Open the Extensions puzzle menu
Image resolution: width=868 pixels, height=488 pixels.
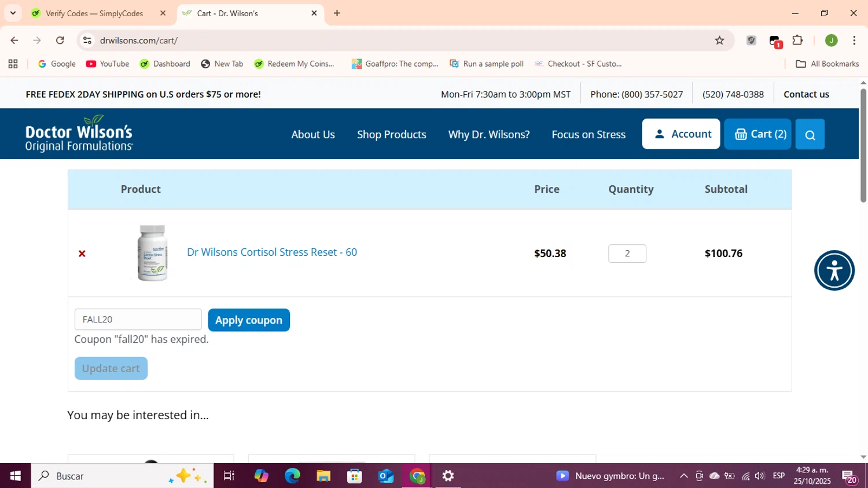click(797, 41)
